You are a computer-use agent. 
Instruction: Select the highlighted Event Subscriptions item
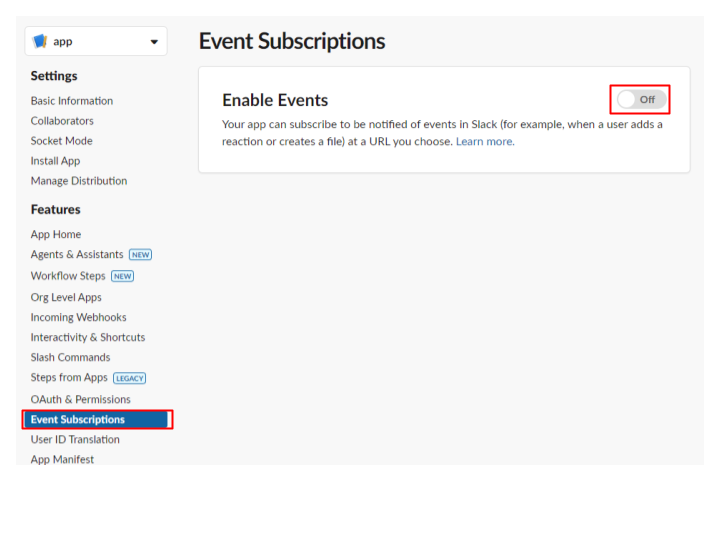[97, 419]
